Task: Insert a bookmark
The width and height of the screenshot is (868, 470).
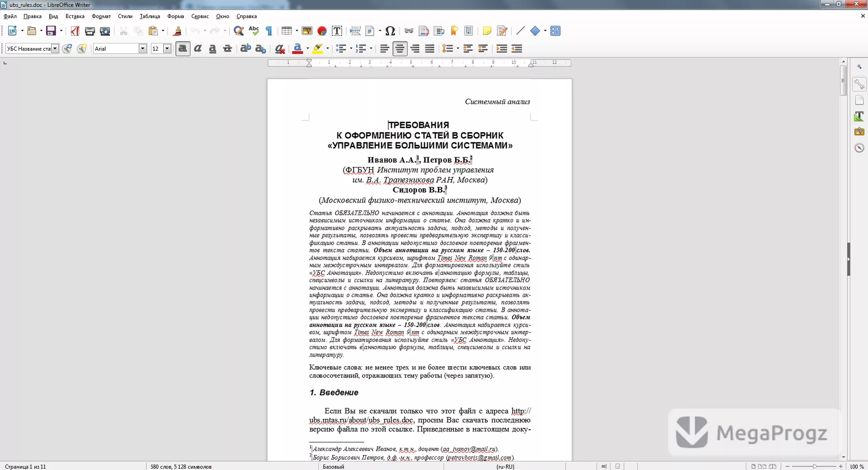Action: pyautogui.click(x=454, y=31)
